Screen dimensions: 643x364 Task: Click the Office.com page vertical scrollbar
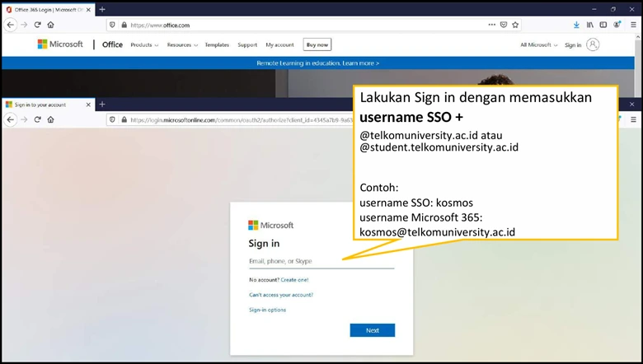click(x=638, y=66)
